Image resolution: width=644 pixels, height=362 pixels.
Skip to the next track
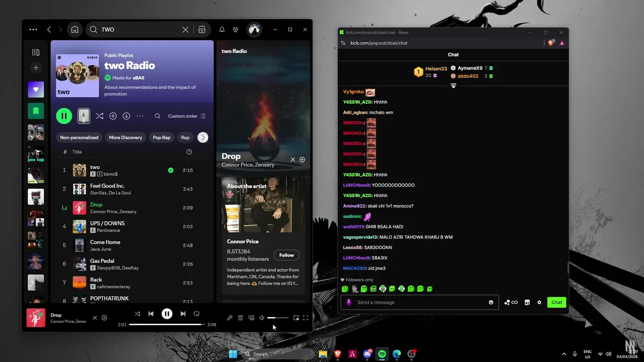[x=183, y=314]
